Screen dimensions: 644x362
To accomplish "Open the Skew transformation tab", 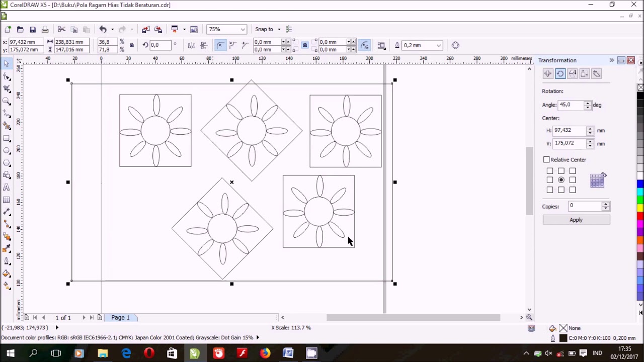I will point(596,74).
